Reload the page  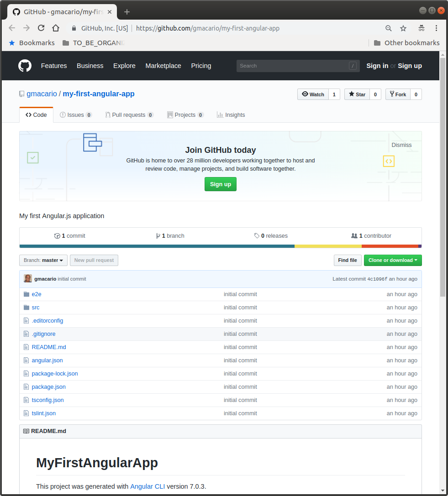pos(41,28)
